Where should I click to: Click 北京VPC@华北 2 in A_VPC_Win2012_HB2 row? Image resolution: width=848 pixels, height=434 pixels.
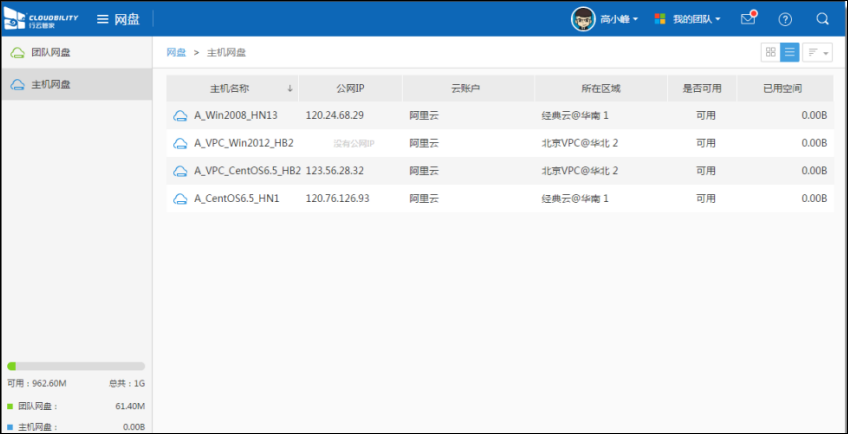[580, 143]
